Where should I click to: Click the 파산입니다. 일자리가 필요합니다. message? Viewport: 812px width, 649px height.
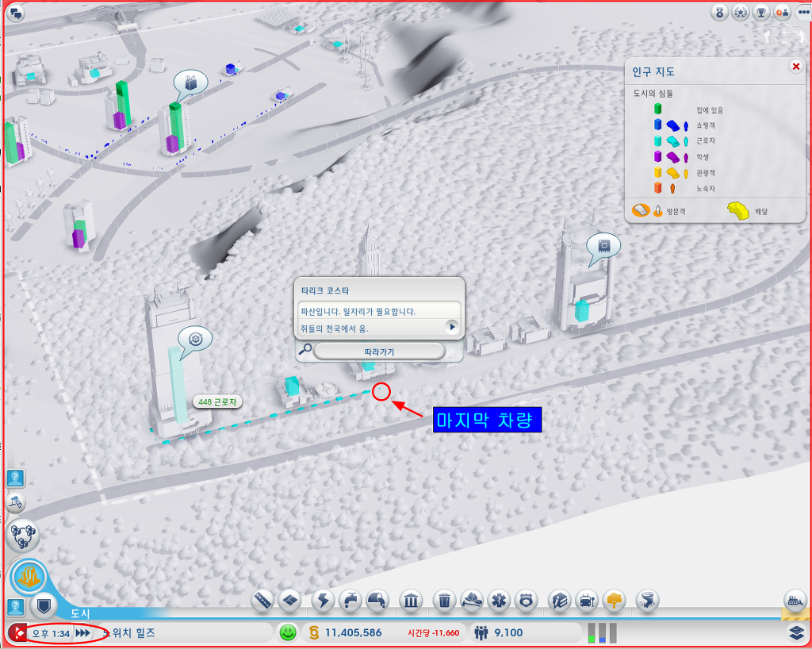pyautogui.click(x=358, y=311)
